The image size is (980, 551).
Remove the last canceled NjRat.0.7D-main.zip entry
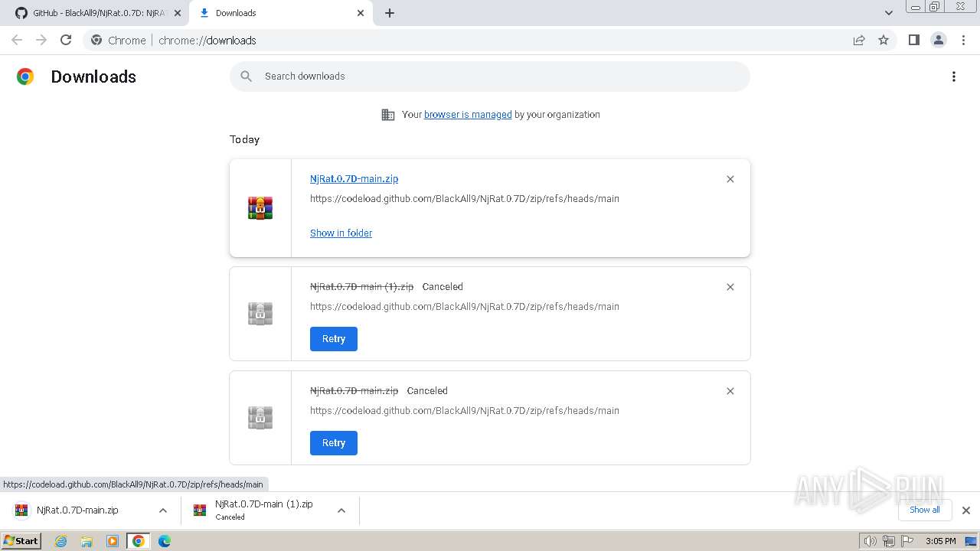pyautogui.click(x=730, y=391)
